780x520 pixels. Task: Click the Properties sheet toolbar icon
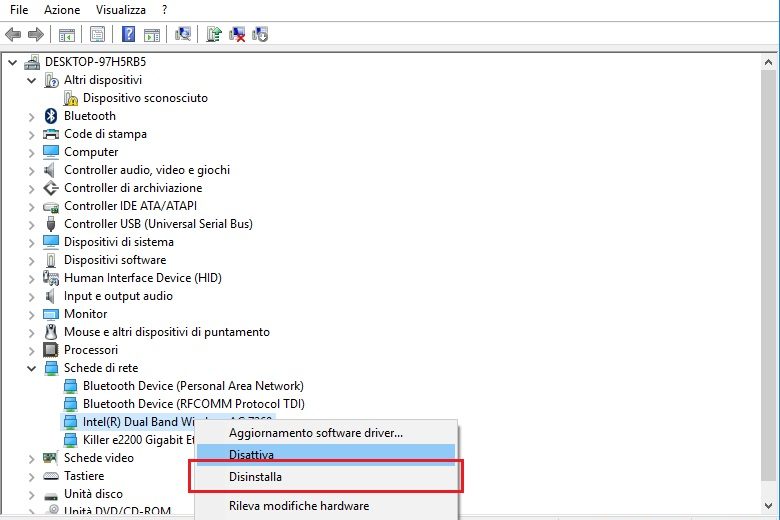point(97,34)
